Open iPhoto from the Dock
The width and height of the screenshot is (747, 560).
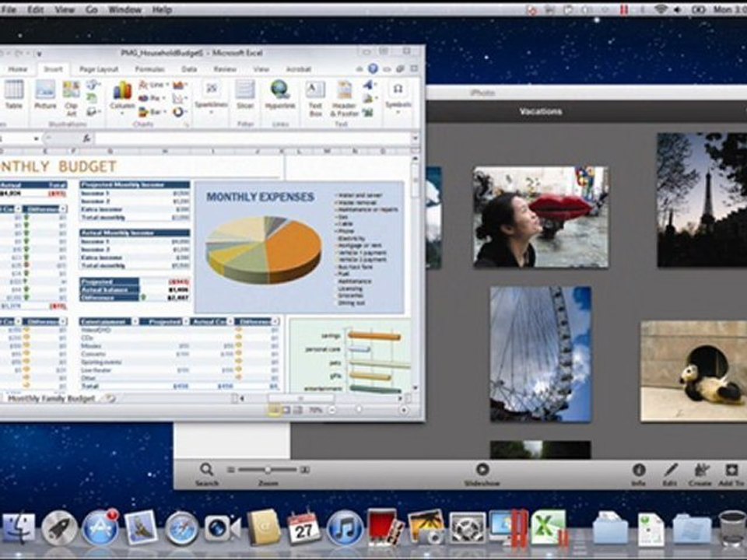pos(426,527)
